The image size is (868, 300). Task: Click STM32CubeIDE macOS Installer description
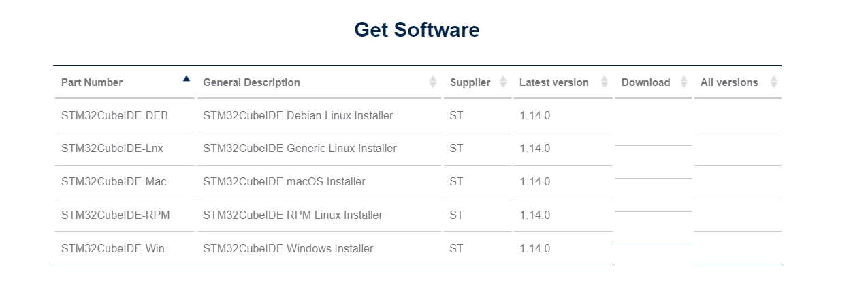(284, 182)
